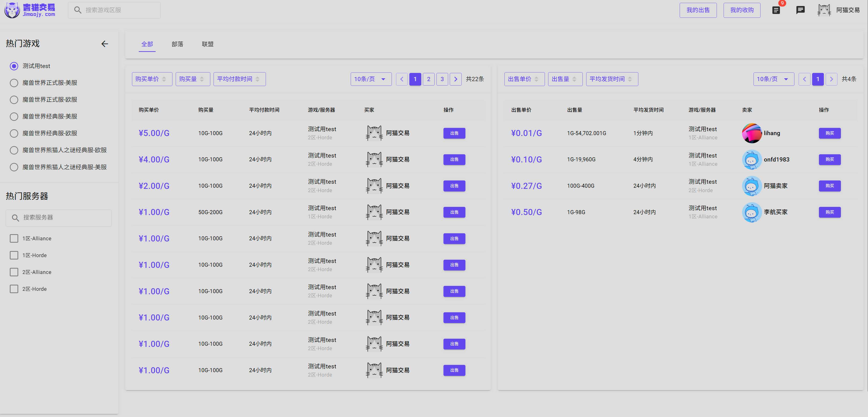The image size is (868, 417).
Task: Check the 2区-Horde server checkbox
Action: click(14, 289)
